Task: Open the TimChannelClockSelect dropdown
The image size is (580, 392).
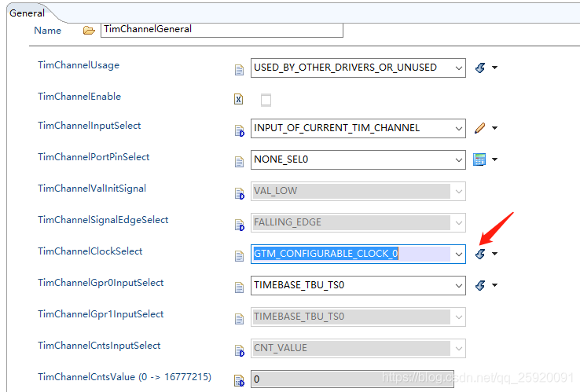Action: click(459, 254)
